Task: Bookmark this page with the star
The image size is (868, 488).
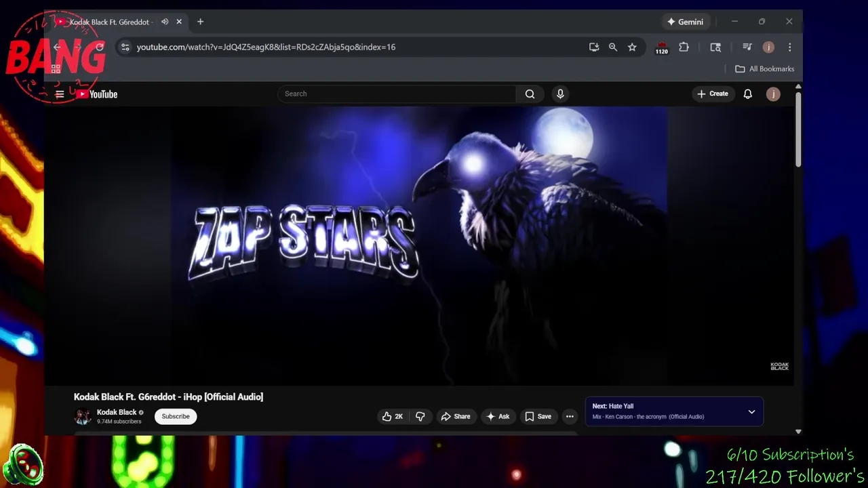Action: click(x=632, y=47)
